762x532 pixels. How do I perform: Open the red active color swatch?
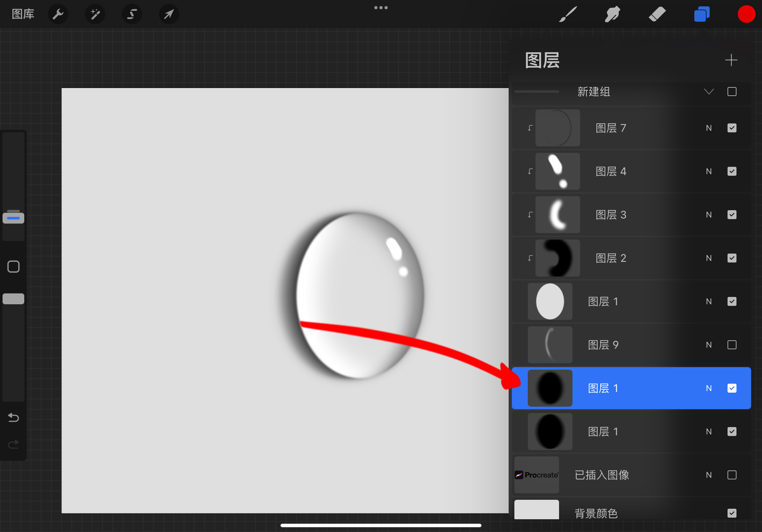click(x=746, y=14)
